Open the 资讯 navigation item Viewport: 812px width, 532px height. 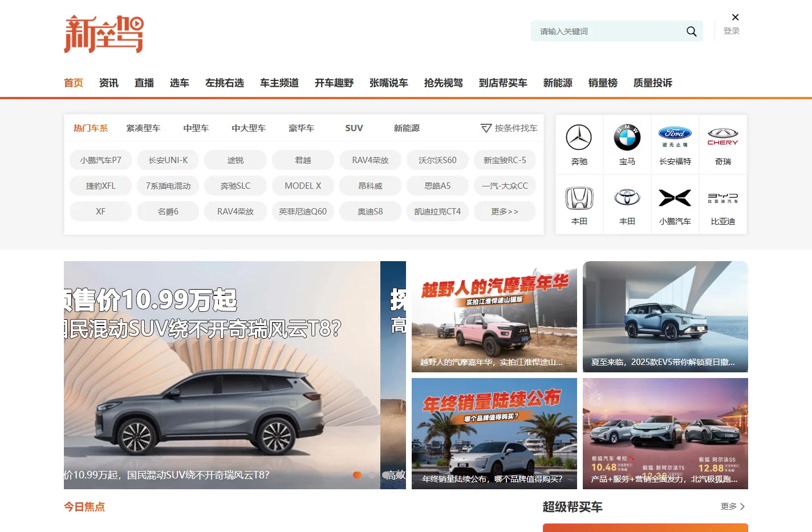109,83
